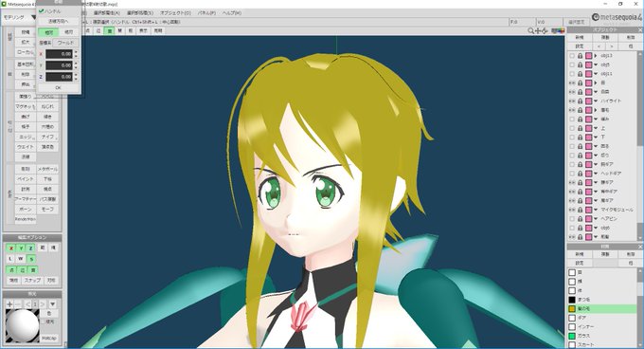Image resolution: width=644 pixels, height=349 pixels.
Task: Add a light with the plus icon
Action: pyautogui.click(x=9, y=304)
